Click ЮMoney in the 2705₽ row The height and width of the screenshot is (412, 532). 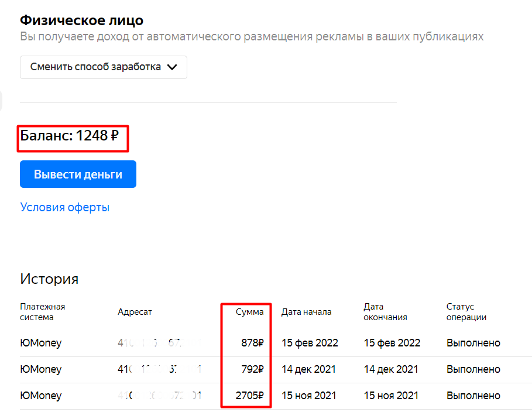click(x=41, y=396)
